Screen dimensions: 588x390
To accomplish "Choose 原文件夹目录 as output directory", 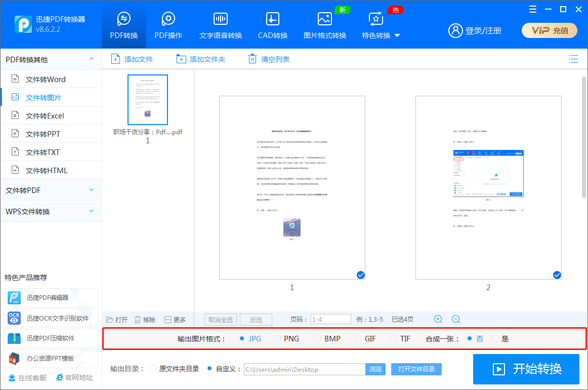I will pos(152,369).
